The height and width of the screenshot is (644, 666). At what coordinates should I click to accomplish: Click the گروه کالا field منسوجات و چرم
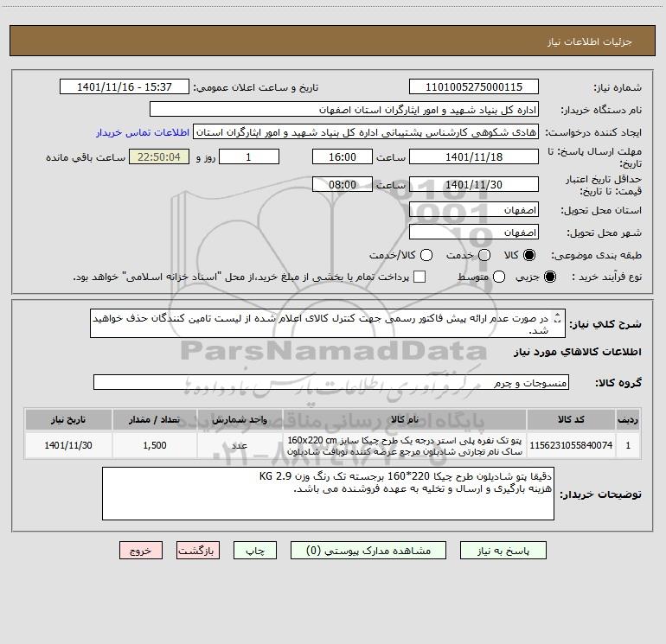(x=331, y=382)
